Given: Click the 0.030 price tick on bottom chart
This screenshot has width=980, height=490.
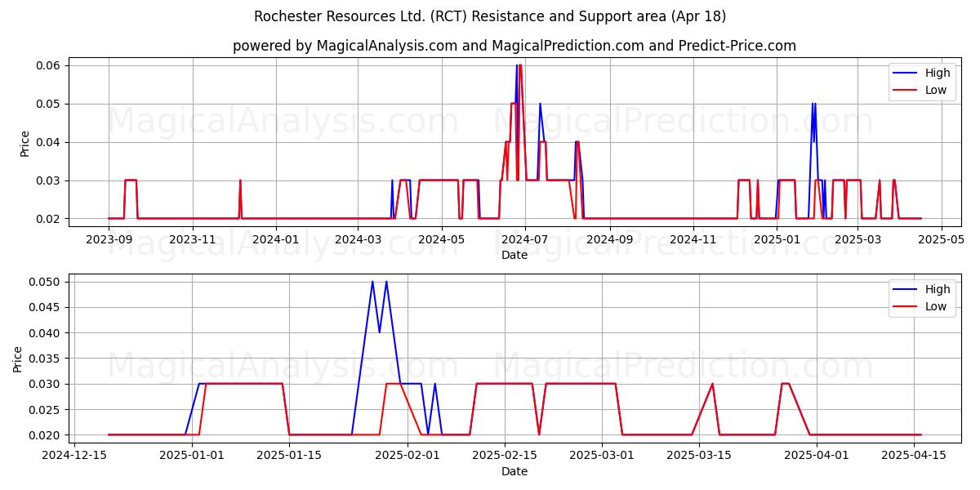Looking at the screenshot, I should 47,384.
